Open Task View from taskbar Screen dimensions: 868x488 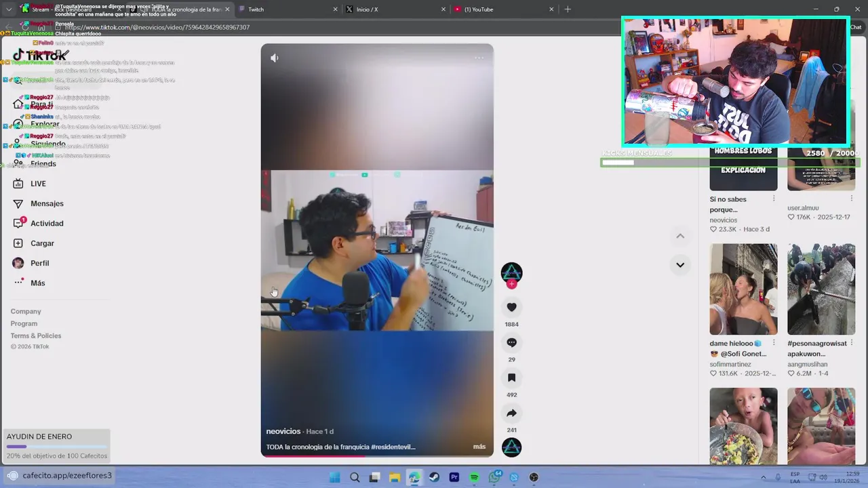click(374, 477)
